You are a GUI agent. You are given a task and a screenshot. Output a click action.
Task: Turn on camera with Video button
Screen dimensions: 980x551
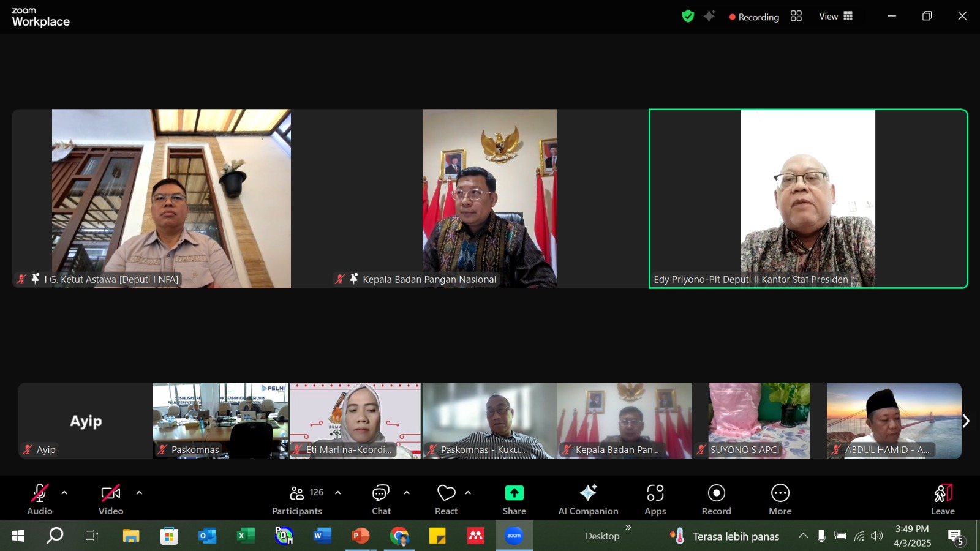click(111, 499)
